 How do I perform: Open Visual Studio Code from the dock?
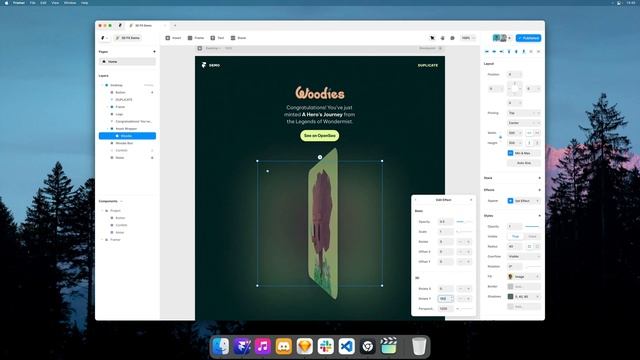pos(347,347)
